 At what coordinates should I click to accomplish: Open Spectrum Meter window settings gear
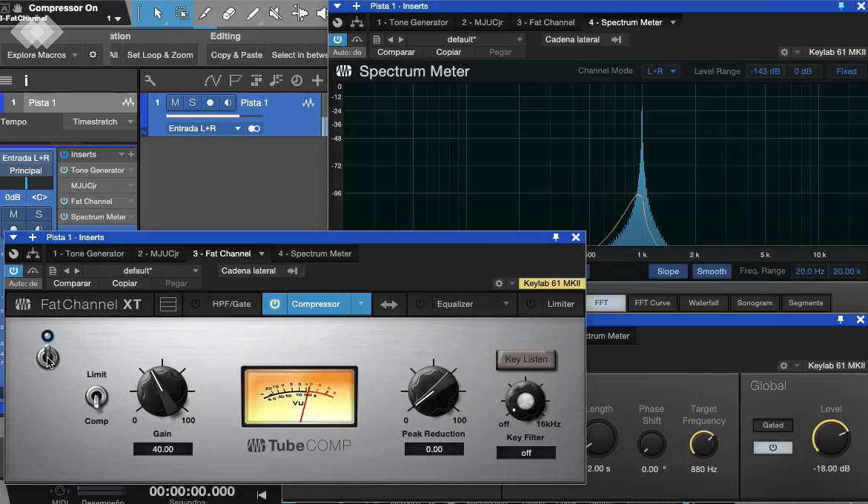point(783,52)
